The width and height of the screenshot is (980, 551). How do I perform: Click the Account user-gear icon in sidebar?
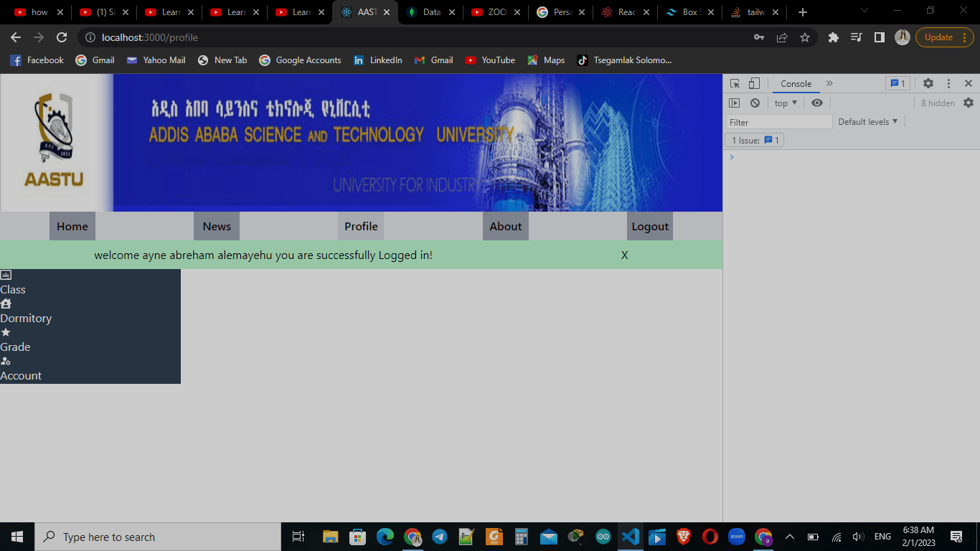coord(6,361)
